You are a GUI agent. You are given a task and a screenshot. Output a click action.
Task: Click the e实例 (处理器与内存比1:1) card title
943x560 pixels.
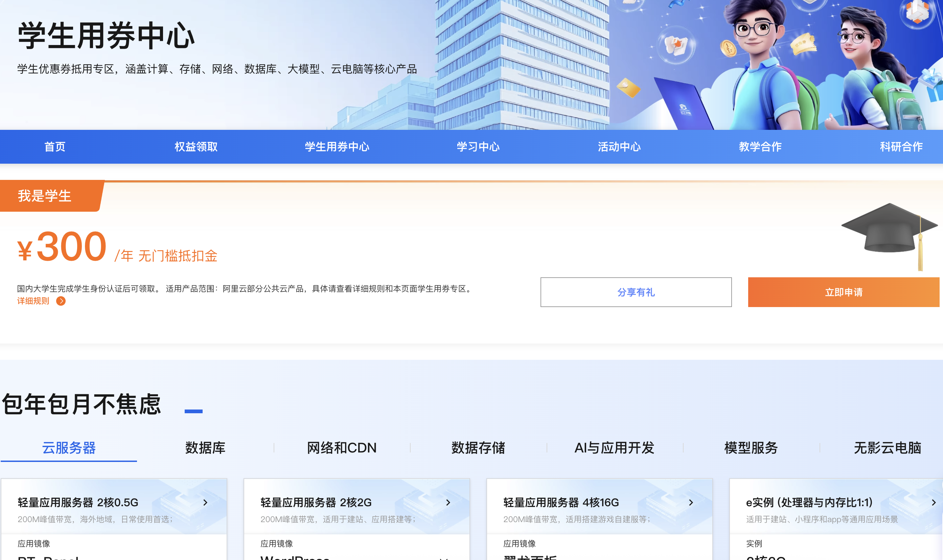click(x=809, y=502)
